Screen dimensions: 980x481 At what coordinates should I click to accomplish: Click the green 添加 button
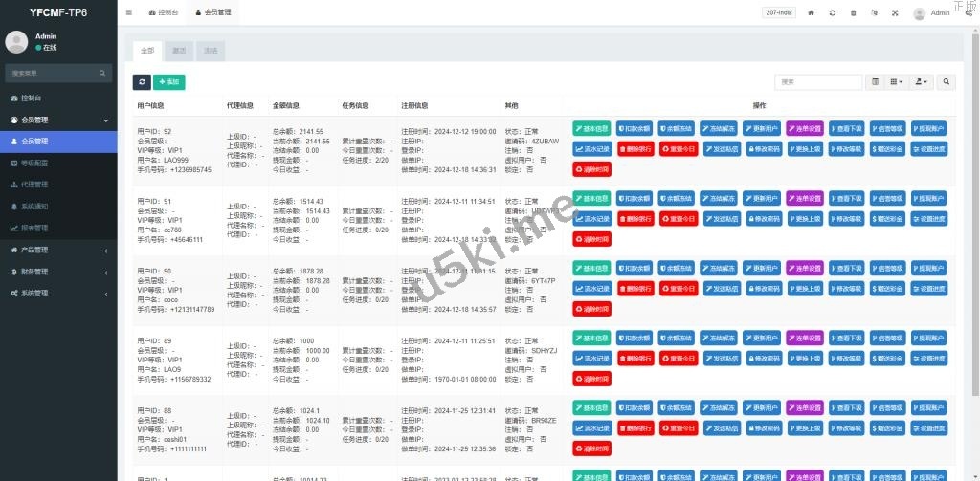pyautogui.click(x=168, y=82)
